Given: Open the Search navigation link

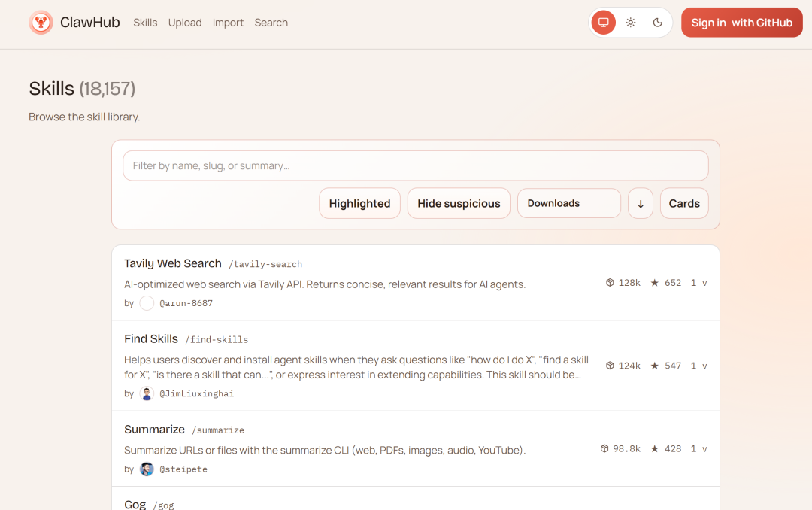Looking at the screenshot, I should click(271, 23).
